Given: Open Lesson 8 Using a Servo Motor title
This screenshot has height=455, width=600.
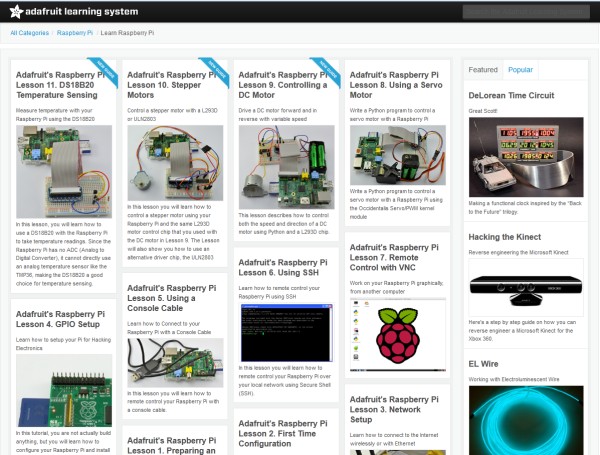Looking at the screenshot, I should coord(396,85).
